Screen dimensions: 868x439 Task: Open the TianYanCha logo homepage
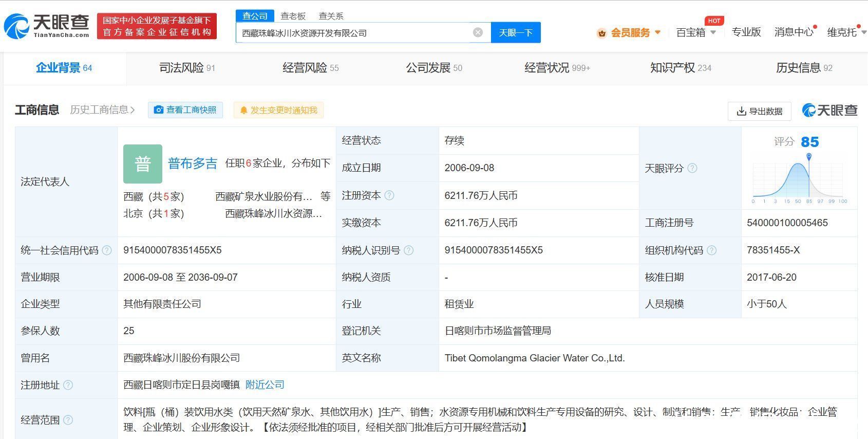point(46,26)
